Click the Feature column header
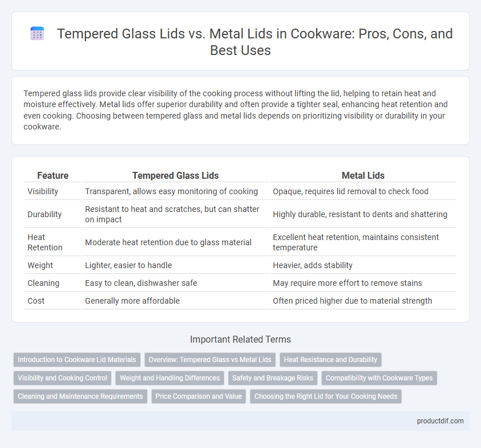 coord(53,175)
